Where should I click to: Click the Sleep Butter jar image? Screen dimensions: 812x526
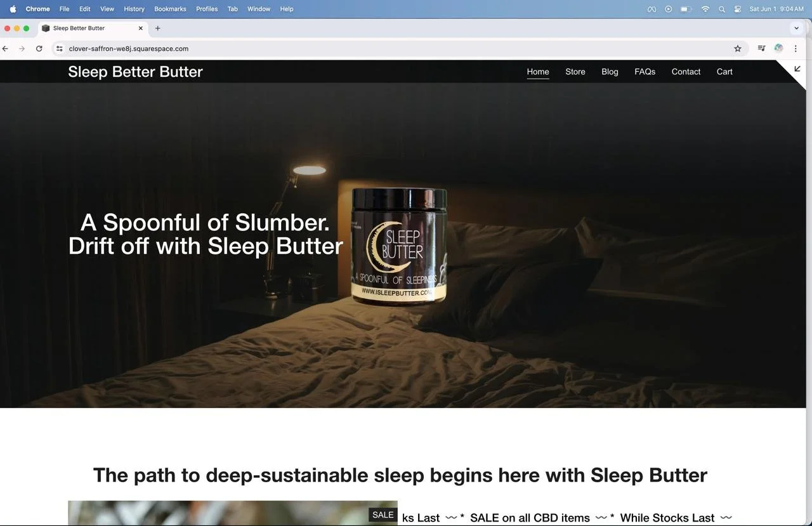(x=399, y=246)
